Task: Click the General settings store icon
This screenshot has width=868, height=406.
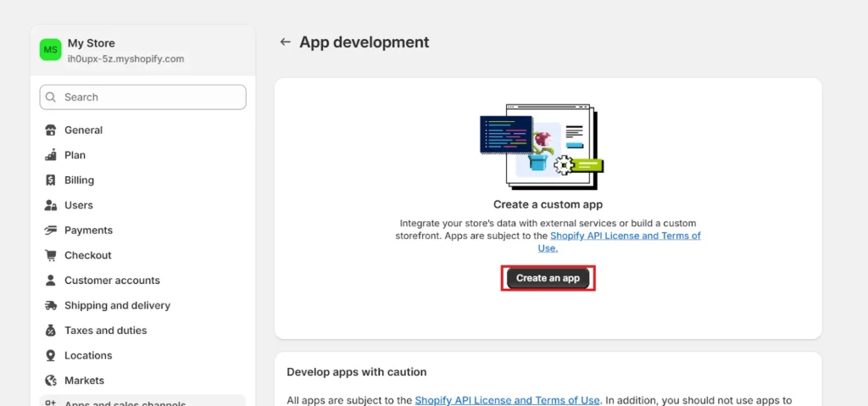Action: [50, 131]
